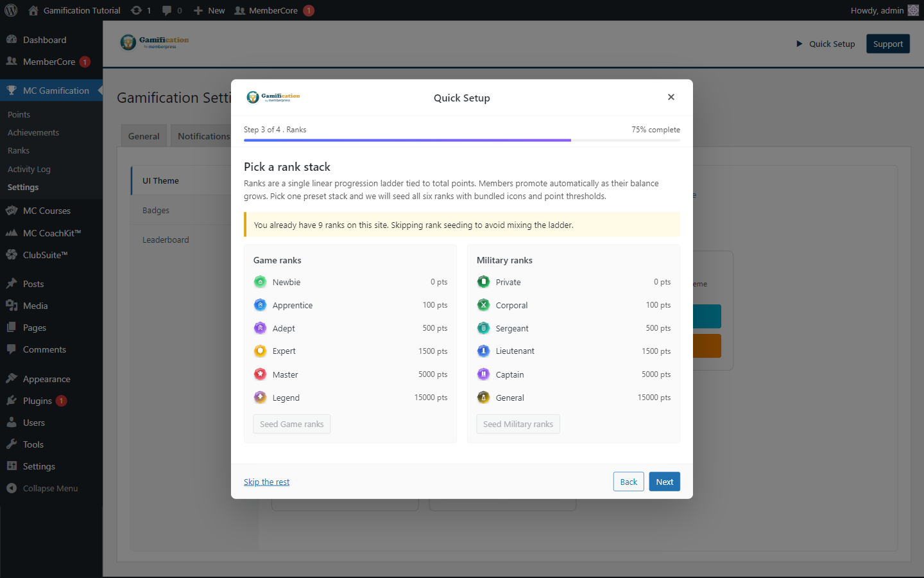Open comments bubble icon in admin bar
Viewport: 924px width, 578px height.
pos(167,10)
